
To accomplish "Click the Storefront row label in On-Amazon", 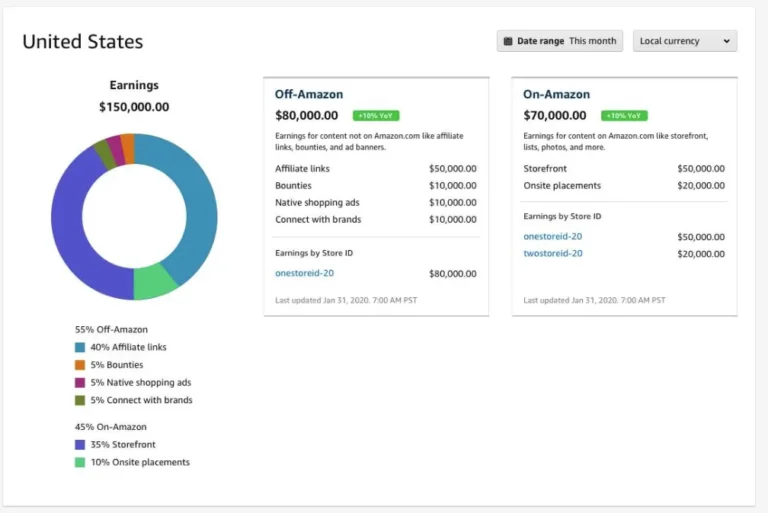I will pos(545,169).
